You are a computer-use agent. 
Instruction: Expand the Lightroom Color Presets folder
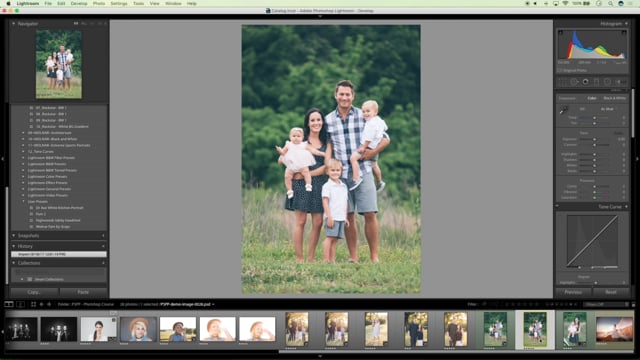pyautogui.click(x=23, y=177)
